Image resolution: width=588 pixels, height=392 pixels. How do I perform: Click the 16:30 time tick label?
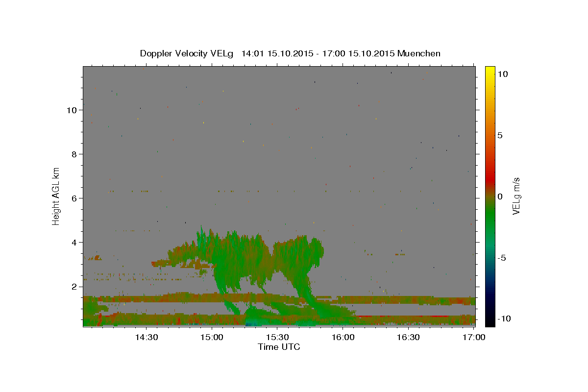pos(409,337)
